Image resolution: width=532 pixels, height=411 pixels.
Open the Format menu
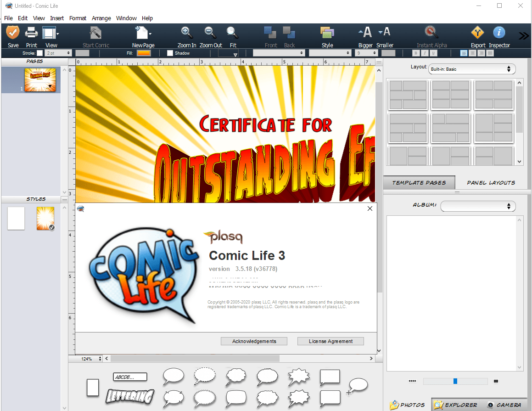(78, 18)
